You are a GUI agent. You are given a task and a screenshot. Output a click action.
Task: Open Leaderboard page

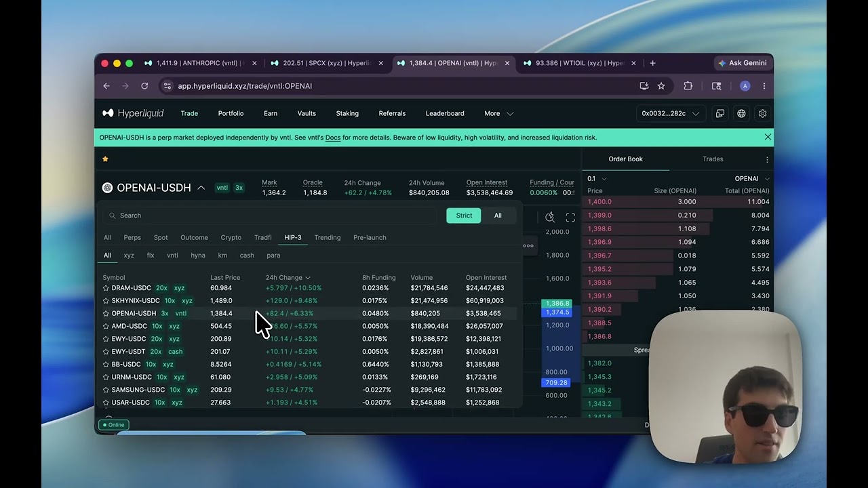point(445,113)
